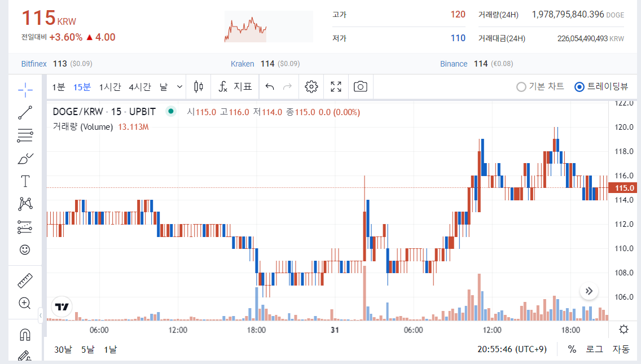Open the Bitfinex exchange link
This screenshot has height=364, width=641.
click(34, 64)
